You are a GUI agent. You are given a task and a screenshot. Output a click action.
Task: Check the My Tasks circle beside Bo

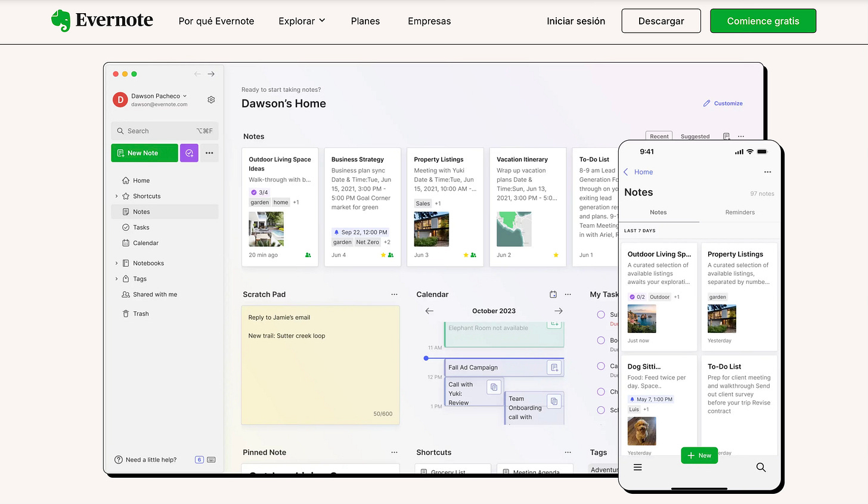pos(601,340)
